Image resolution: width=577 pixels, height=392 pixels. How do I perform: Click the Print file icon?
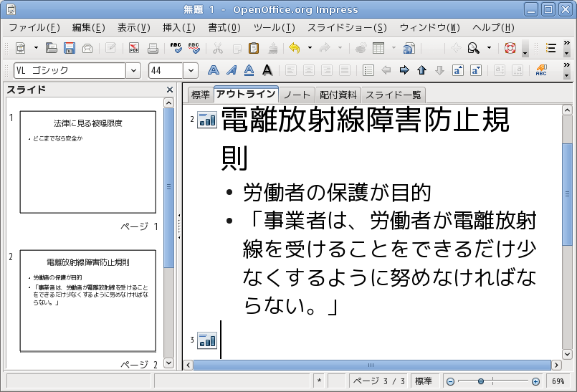point(153,48)
